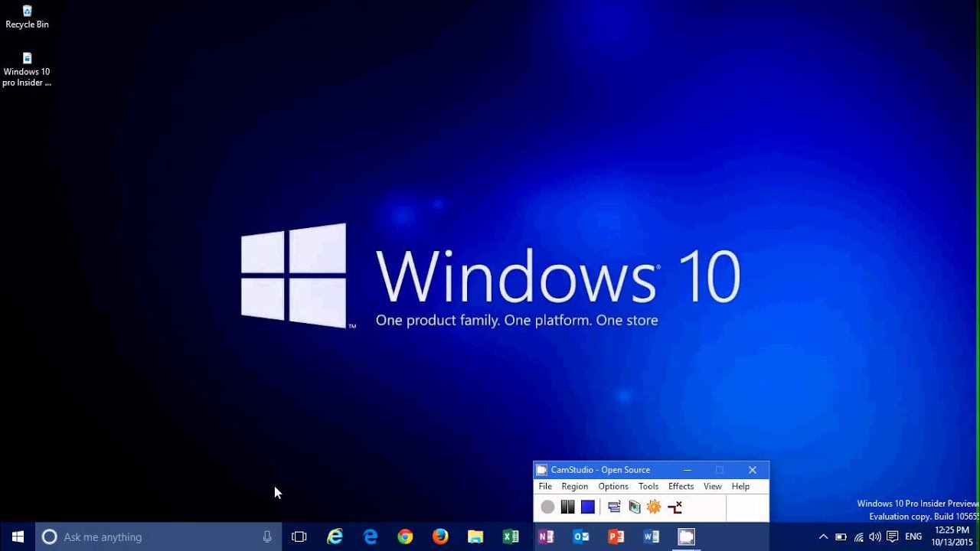
Task: Open the Region menu
Action: tap(575, 487)
